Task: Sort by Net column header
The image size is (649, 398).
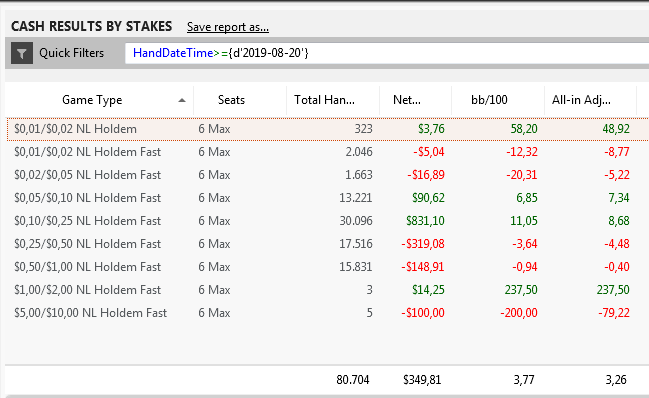Action: tap(415, 100)
